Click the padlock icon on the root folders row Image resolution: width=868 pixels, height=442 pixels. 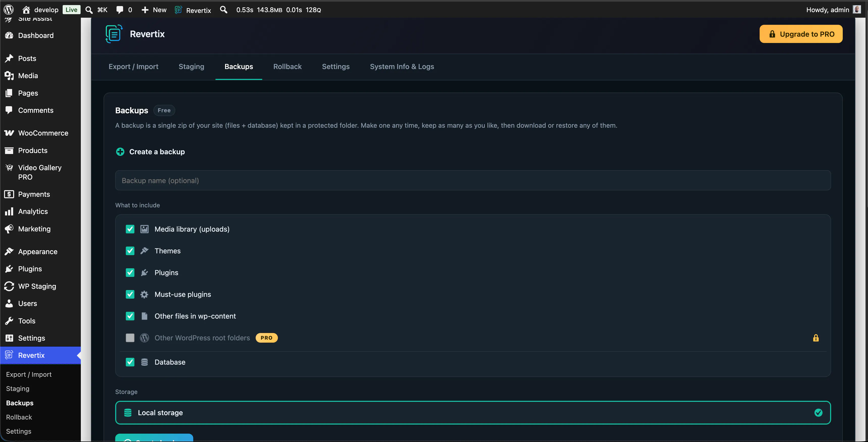[x=816, y=338]
